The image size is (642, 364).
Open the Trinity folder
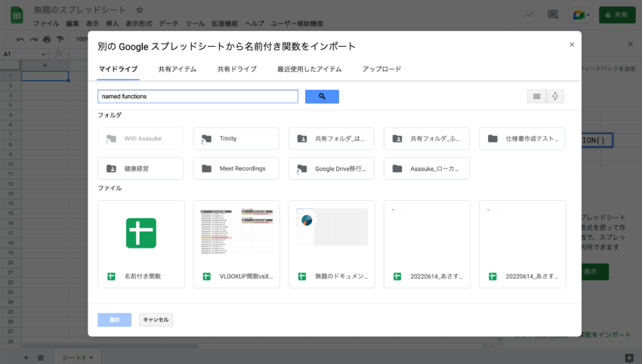point(236,138)
